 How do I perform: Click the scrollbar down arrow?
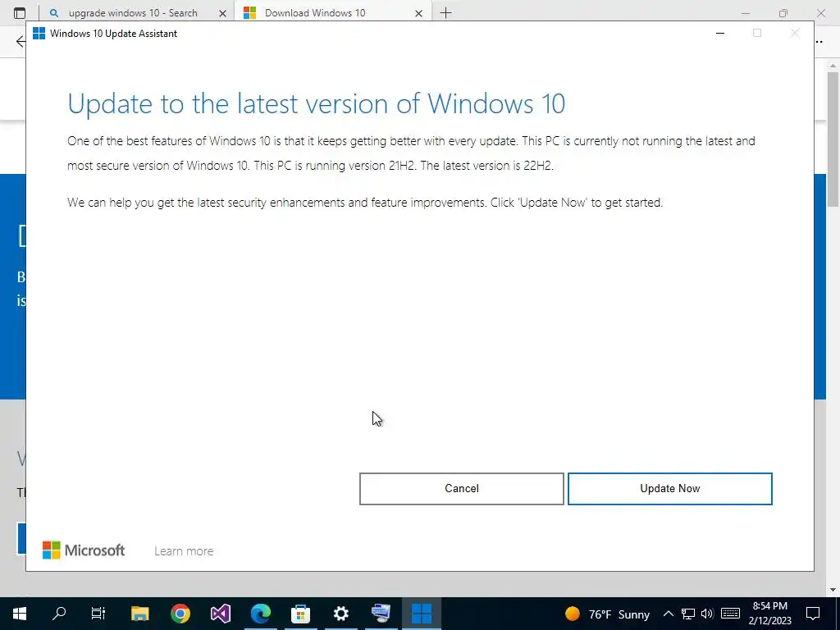(833, 590)
